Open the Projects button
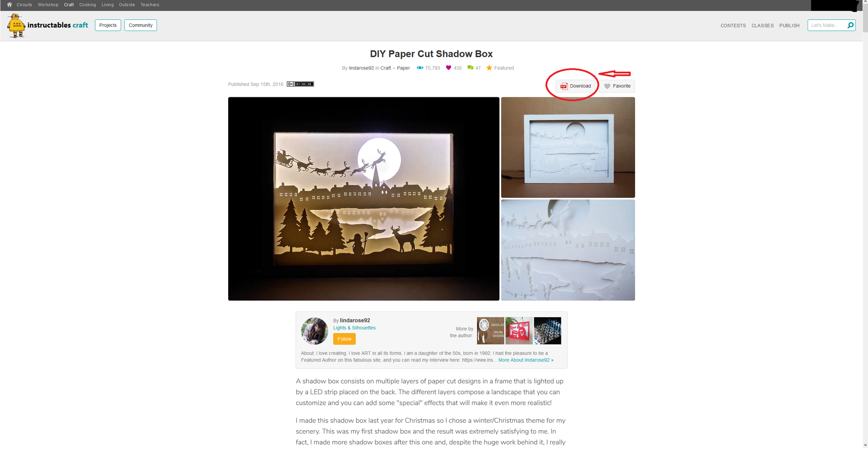Screen dimensions: 868x475 [108, 25]
